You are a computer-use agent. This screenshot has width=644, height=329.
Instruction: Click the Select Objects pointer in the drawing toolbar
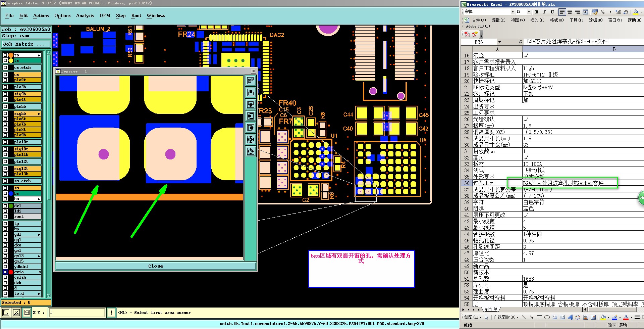tap(487, 317)
